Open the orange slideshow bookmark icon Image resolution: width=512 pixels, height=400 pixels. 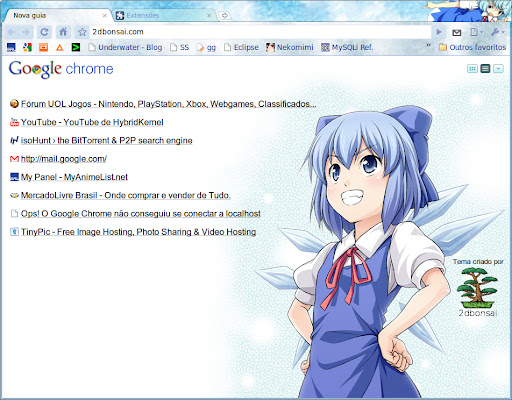[x=43, y=47]
